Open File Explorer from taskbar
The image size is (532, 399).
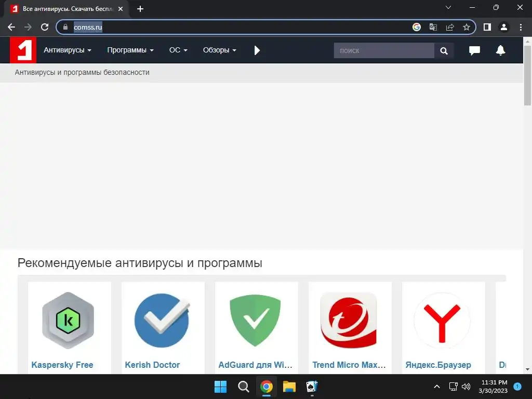pyautogui.click(x=289, y=387)
